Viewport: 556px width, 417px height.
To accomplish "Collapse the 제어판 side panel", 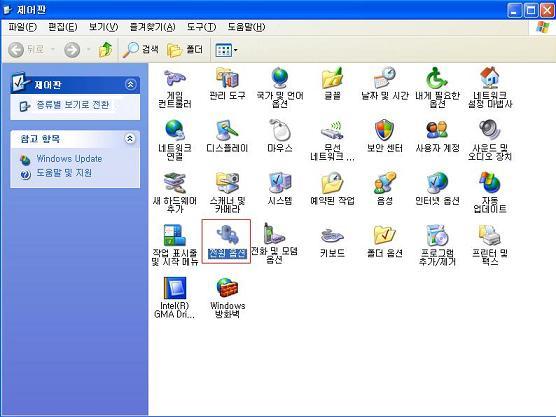I will tap(130, 84).
